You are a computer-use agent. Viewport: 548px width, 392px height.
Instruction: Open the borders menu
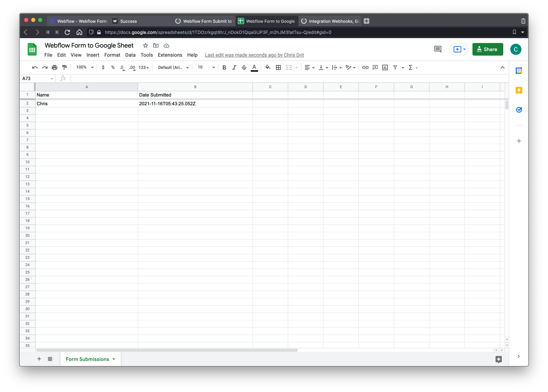tap(278, 68)
